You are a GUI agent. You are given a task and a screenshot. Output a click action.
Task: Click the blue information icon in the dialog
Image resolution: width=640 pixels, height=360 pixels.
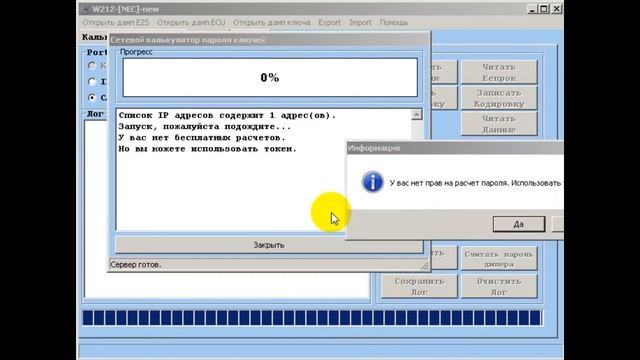pyautogui.click(x=372, y=182)
